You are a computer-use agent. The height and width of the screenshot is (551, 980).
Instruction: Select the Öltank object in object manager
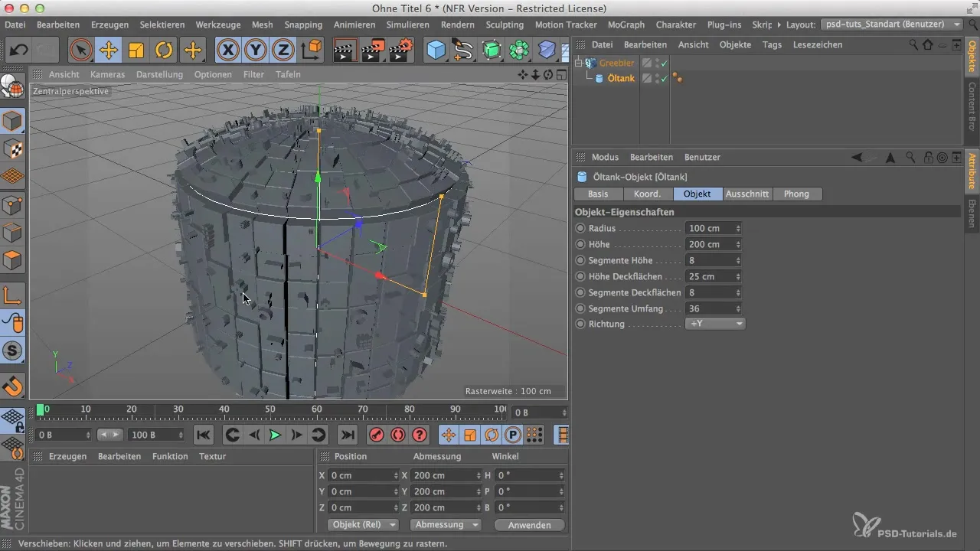(x=621, y=78)
